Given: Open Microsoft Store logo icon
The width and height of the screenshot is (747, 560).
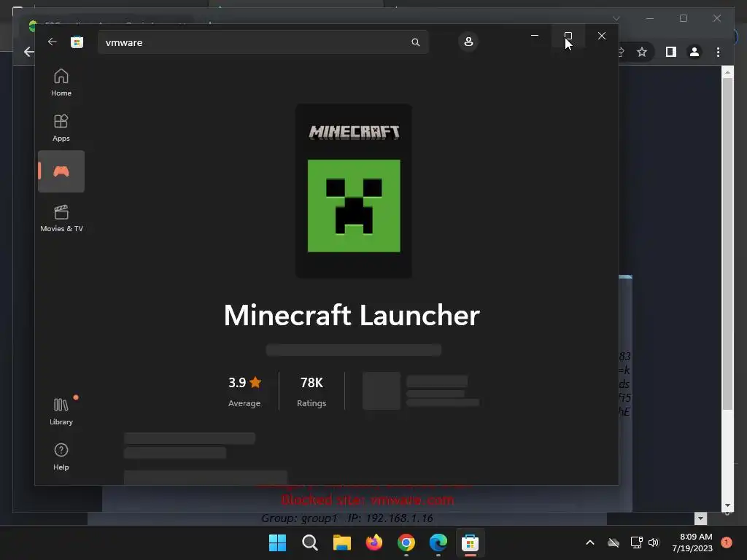Looking at the screenshot, I should [77, 42].
